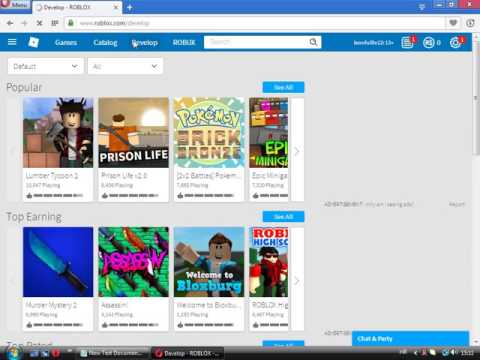Click the Develop - ROBLOX browser tab
This screenshot has height=360, width=480.
coord(77,7)
